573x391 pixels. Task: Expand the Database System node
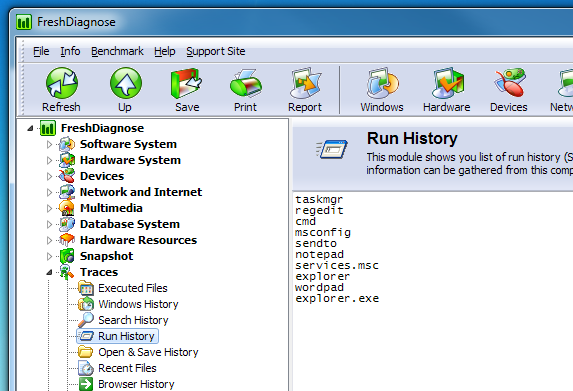pos(49,224)
